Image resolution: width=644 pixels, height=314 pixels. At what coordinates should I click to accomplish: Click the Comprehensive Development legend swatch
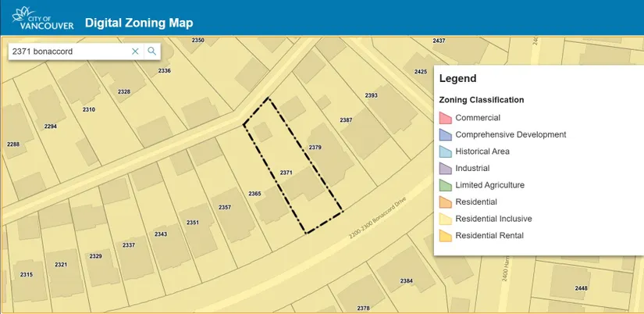[445, 134]
